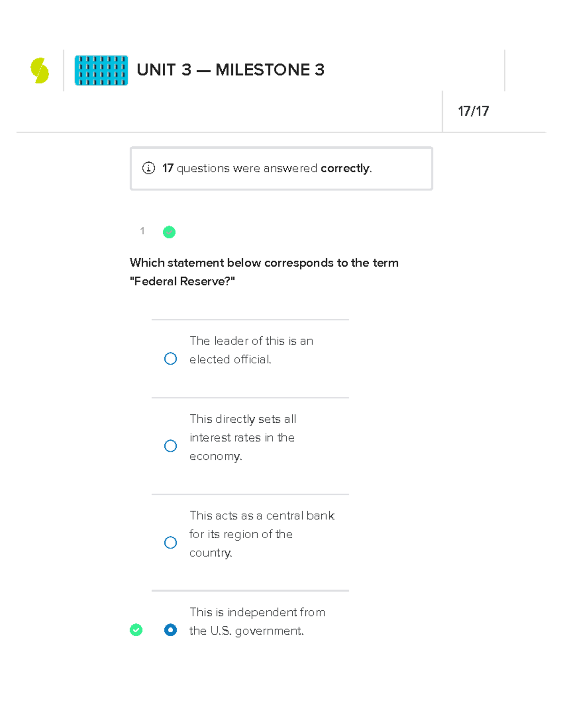Click the question number 1 label
Image resolution: width=563 pixels, height=728 pixels.
142,231
